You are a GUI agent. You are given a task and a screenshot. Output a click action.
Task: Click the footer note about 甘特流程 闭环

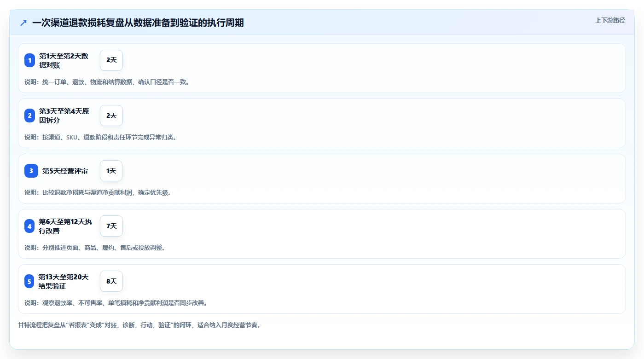tap(139, 325)
